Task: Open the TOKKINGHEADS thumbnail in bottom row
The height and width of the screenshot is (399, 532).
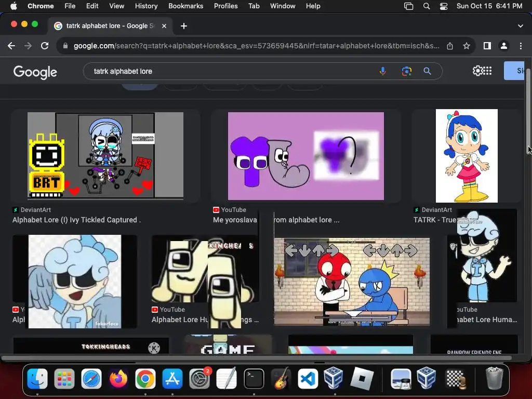Action: click(x=91, y=345)
